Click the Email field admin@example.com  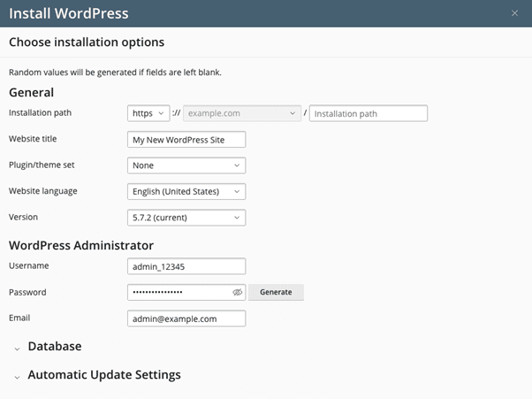pyautogui.click(x=186, y=318)
